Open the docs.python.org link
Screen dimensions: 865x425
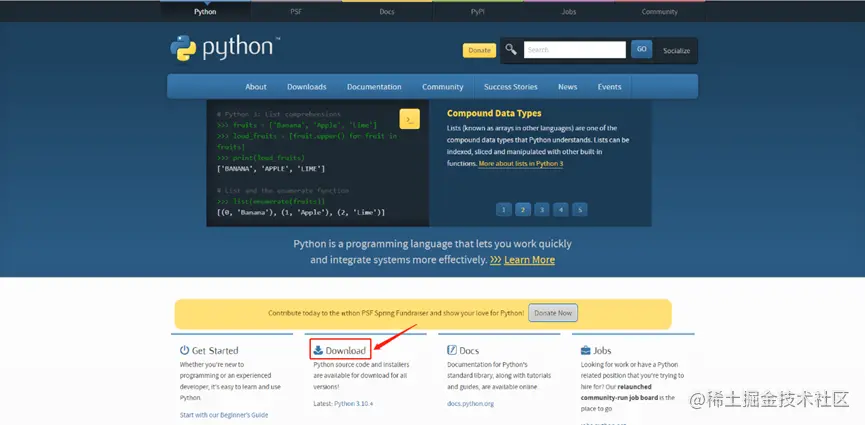click(x=471, y=403)
